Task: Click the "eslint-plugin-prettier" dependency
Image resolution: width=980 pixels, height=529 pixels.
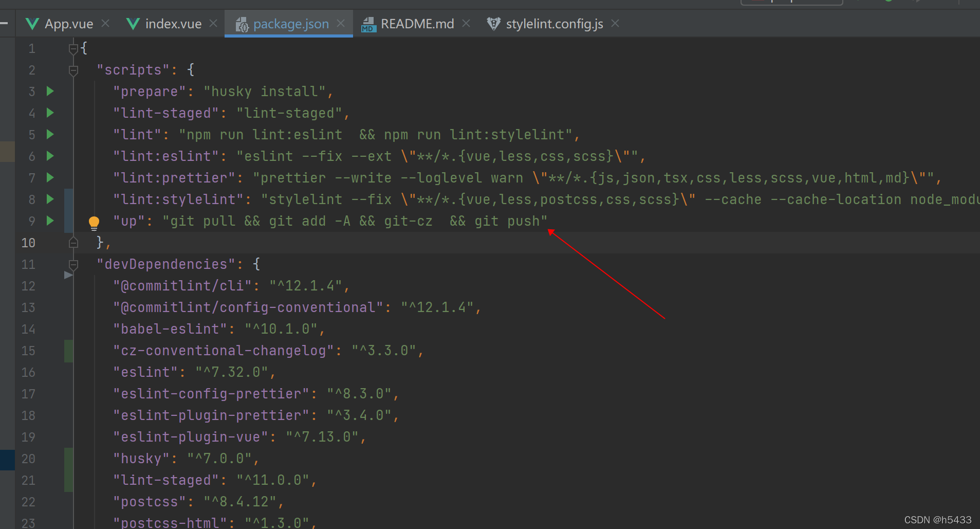Action: 211,415
